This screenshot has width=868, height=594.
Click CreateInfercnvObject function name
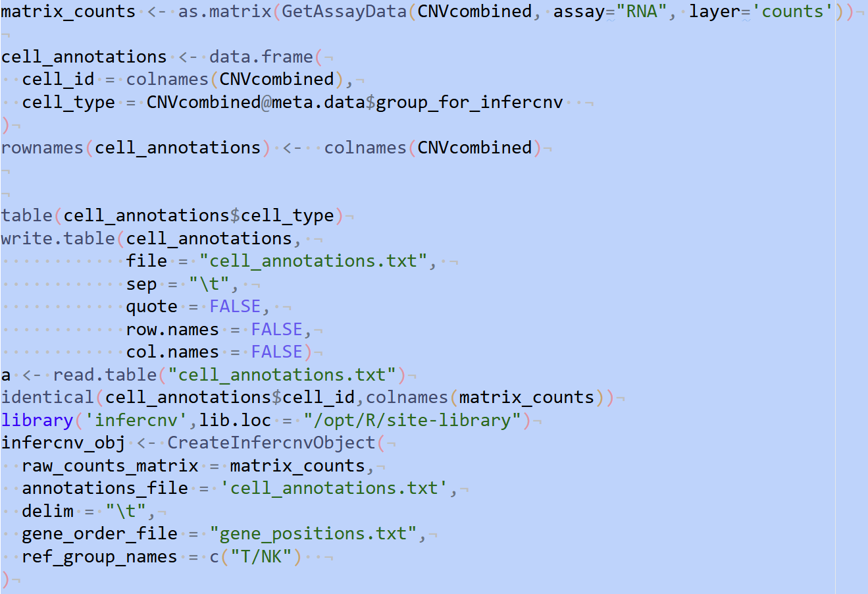tap(272, 443)
